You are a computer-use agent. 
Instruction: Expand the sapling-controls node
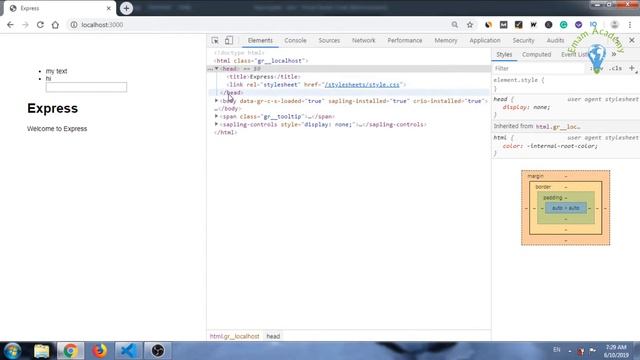pyautogui.click(x=217, y=124)
